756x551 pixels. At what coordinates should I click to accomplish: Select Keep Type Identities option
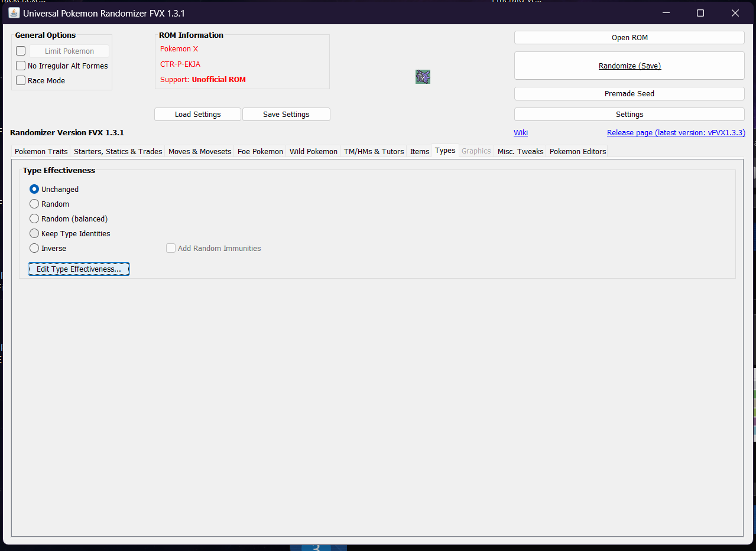coord(34,233)
